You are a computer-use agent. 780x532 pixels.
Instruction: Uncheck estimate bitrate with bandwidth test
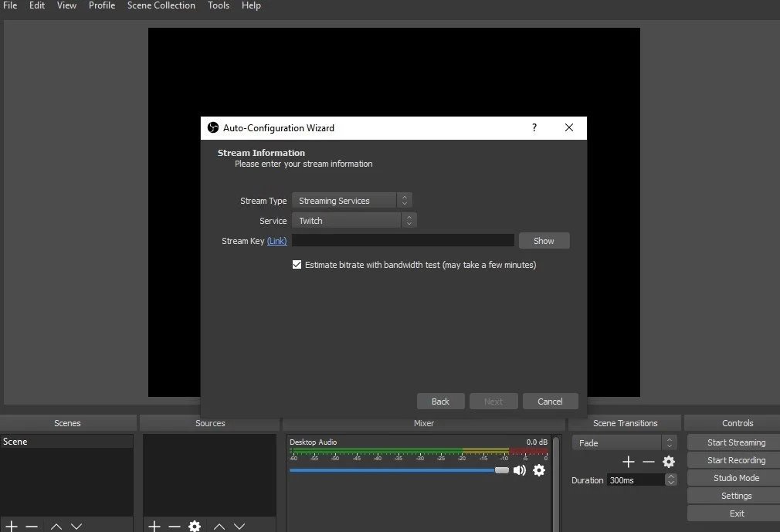(x=297, y=264)
